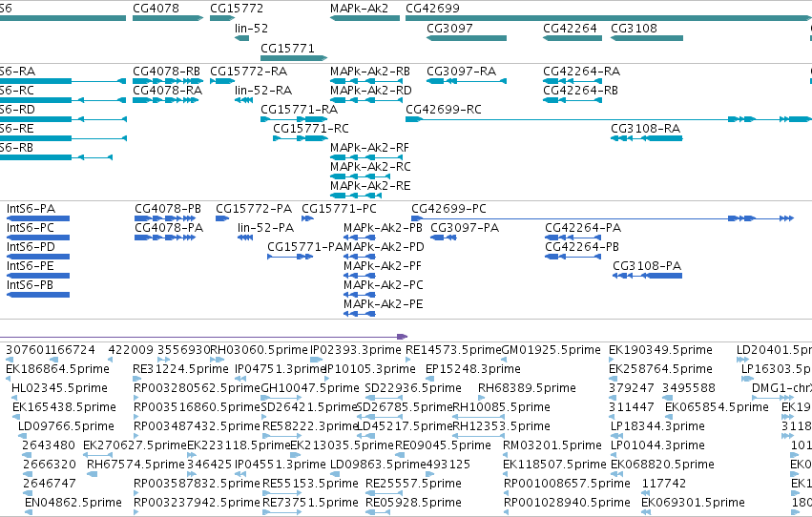Select the MAPk-Ak2 gene feature

(x=365, y=18)
